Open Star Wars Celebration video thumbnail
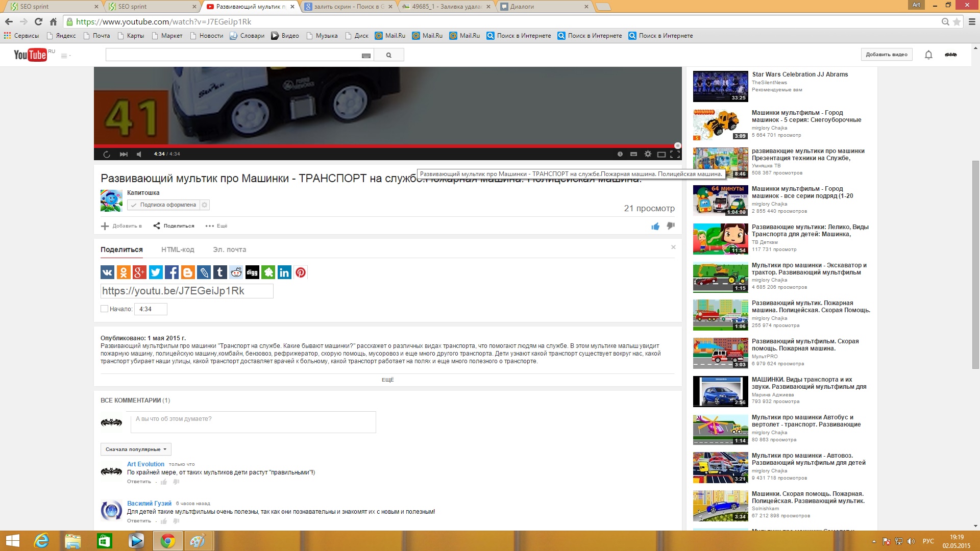The image size is (980, 551). coord(720,86)
